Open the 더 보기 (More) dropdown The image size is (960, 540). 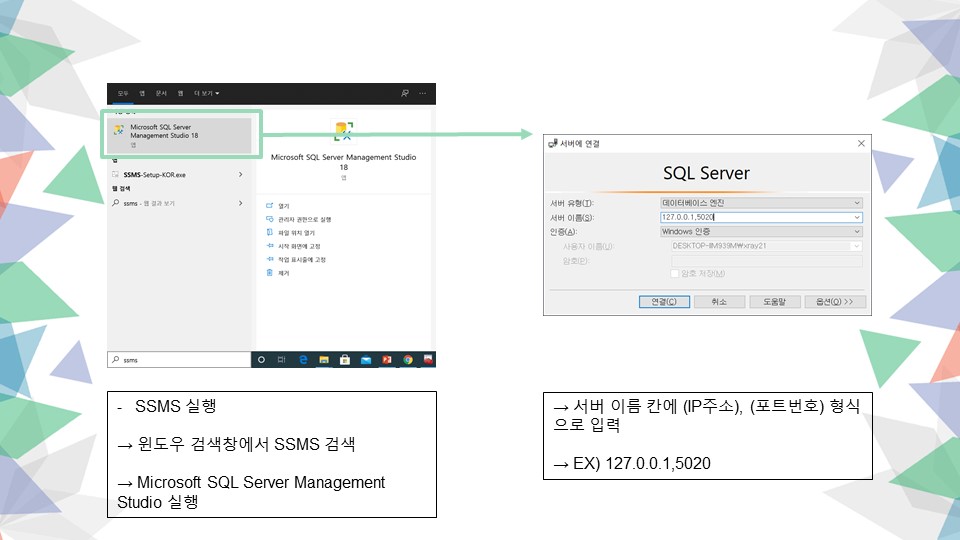(206, 93)
